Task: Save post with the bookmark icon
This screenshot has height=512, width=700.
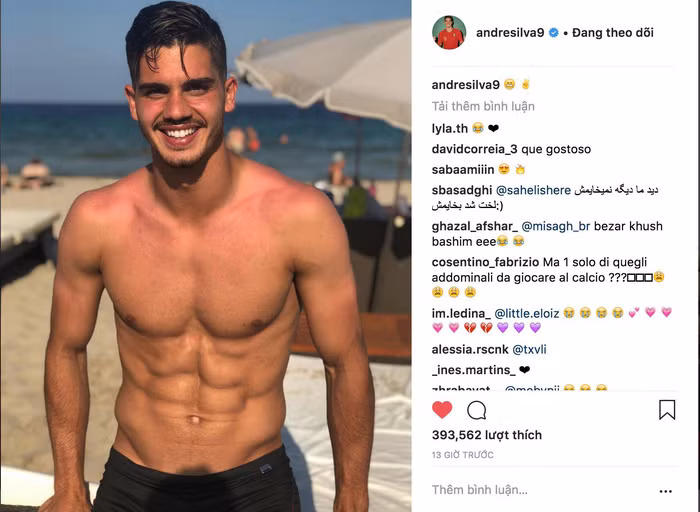Action: point(667,409)
